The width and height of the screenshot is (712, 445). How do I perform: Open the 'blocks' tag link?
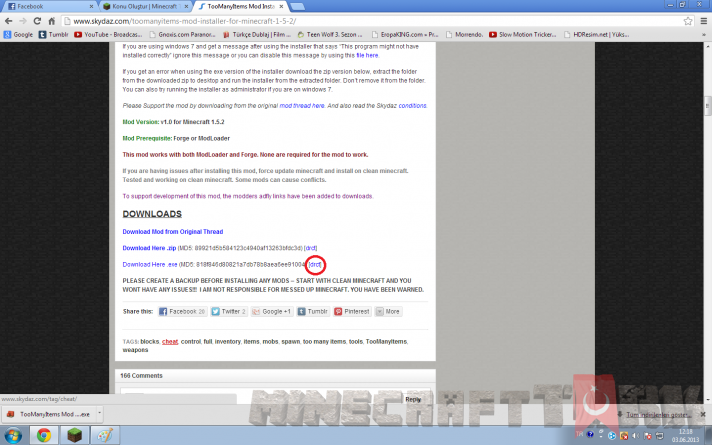coord(149,341)
